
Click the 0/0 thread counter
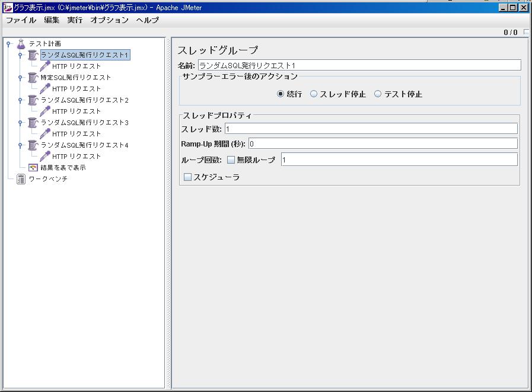pos(511,32)
